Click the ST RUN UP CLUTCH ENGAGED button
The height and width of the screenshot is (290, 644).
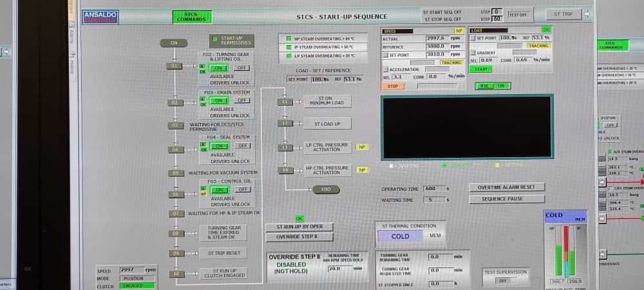point(223,274)
